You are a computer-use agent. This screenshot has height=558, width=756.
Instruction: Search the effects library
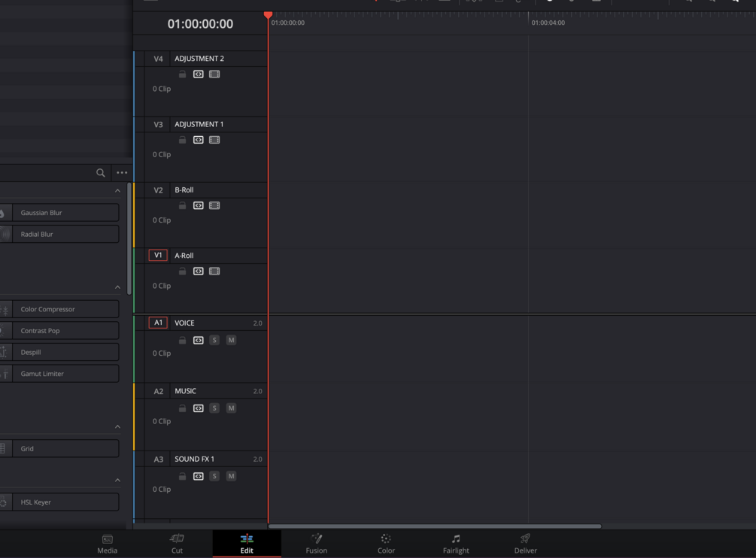click(x=100, y=172)
